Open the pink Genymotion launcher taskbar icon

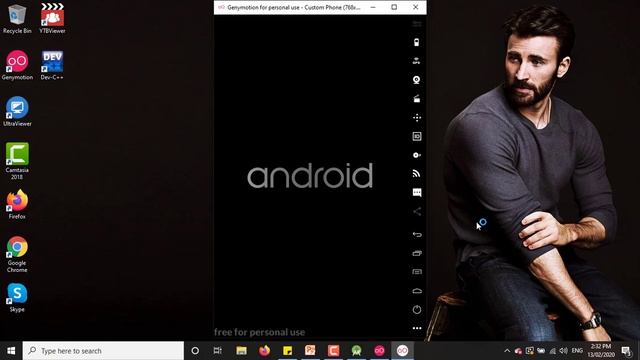coord(380,351)
